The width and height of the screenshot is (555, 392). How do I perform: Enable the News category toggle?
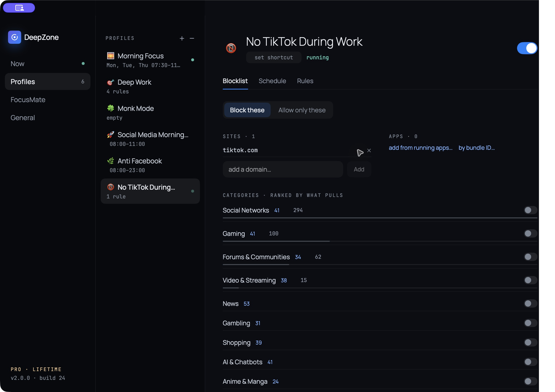[530, 303]
